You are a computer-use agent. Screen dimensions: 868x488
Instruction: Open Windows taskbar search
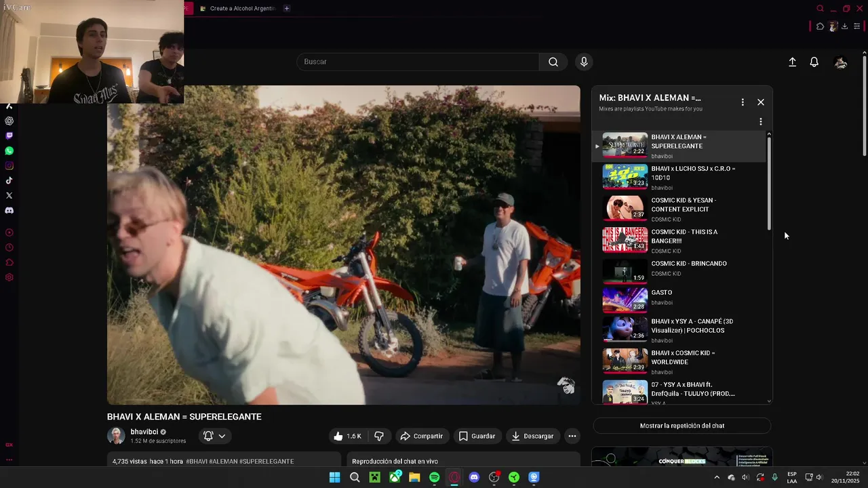coord(355,477)
